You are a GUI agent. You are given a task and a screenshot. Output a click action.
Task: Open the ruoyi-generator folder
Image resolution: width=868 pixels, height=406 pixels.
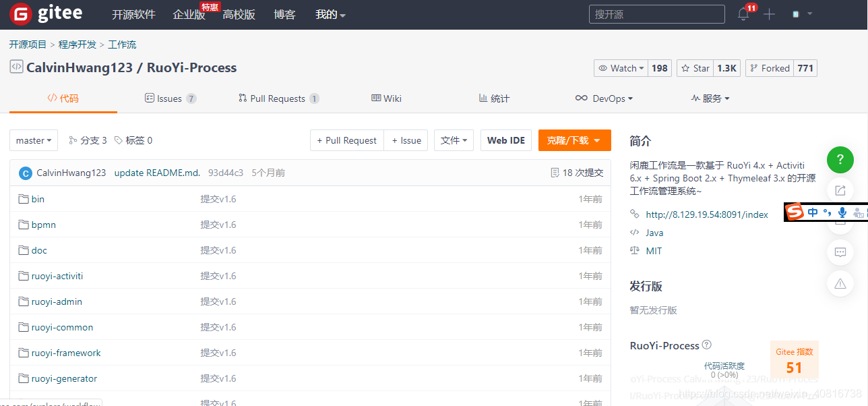point(64,378)
